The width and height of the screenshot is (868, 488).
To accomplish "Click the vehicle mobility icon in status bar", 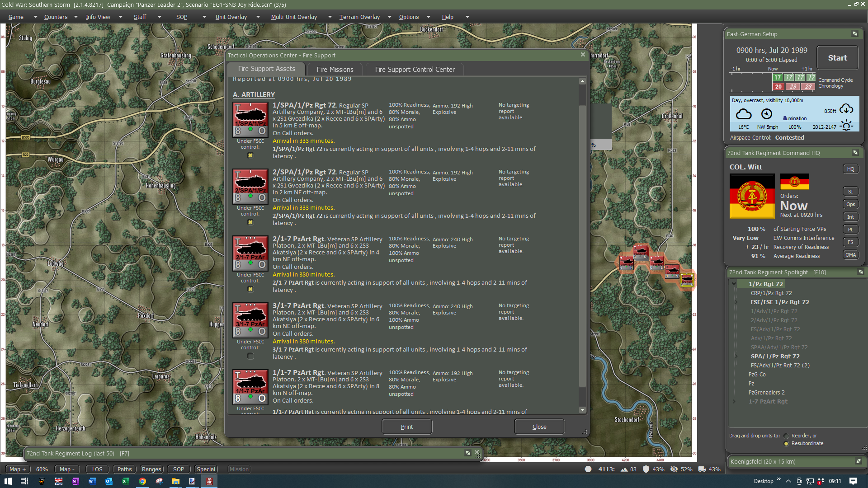I will pos(702,469).
